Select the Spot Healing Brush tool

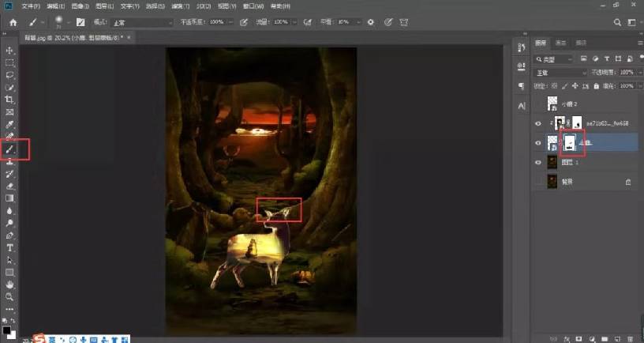click(x=9, y=136)
